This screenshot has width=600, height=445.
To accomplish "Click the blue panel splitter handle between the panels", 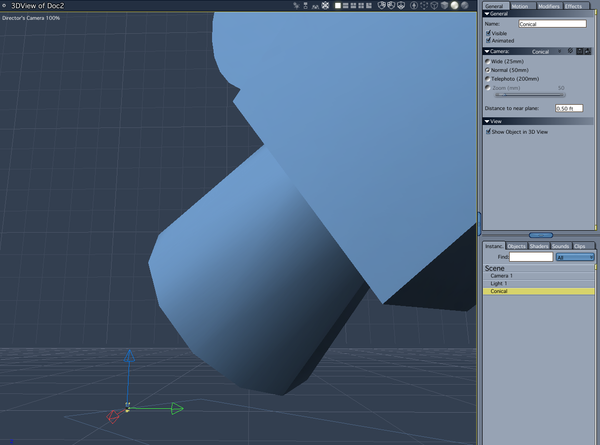I will point(541,235).
